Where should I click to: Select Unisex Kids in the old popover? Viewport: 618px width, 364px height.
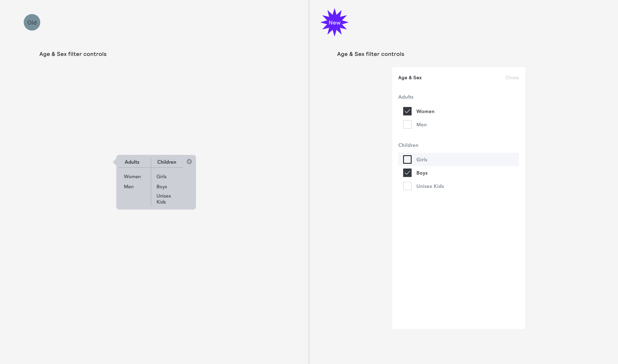(164, 199)
